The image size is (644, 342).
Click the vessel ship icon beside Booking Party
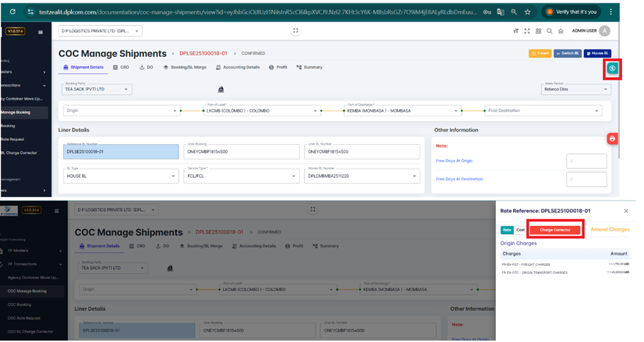(x=221, y=89)
